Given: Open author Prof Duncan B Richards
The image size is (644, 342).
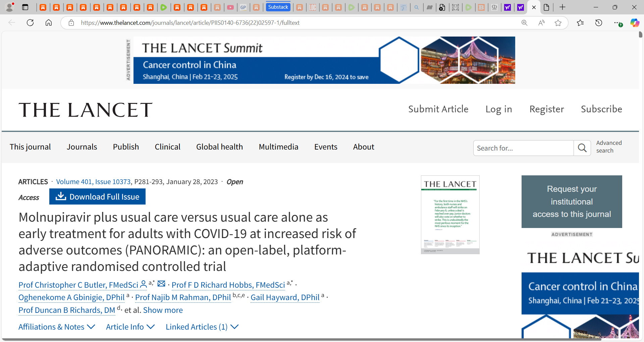Looking at the screenshot, I should click(x=67, y=310).
